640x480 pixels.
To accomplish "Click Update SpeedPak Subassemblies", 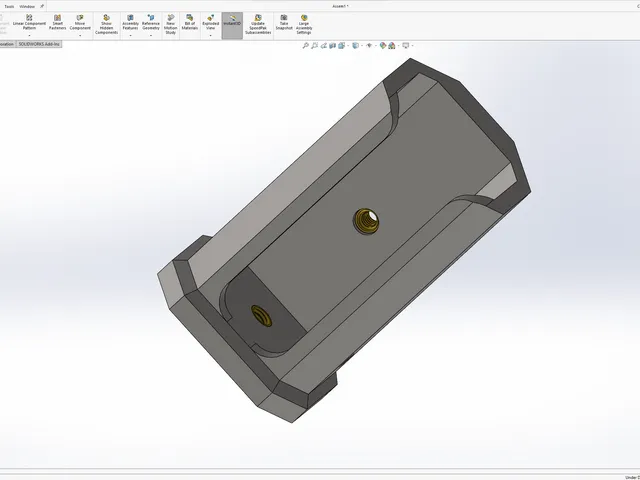I will point(258,24).
